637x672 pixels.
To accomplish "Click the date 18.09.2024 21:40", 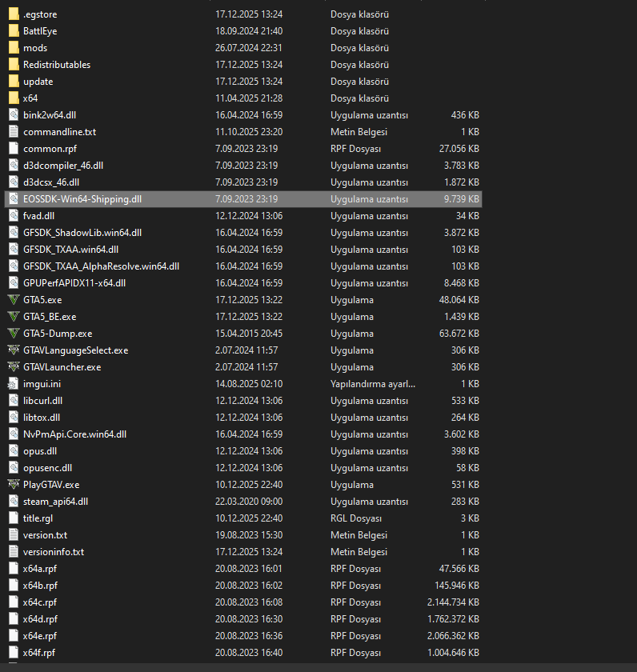I will click(x=249, y=31).
